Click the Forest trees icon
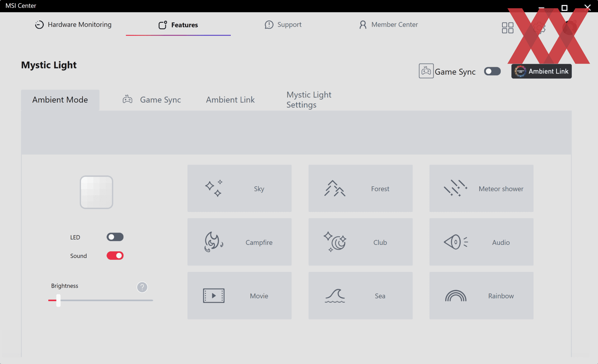The image size is (598, 364). (335, 189)
